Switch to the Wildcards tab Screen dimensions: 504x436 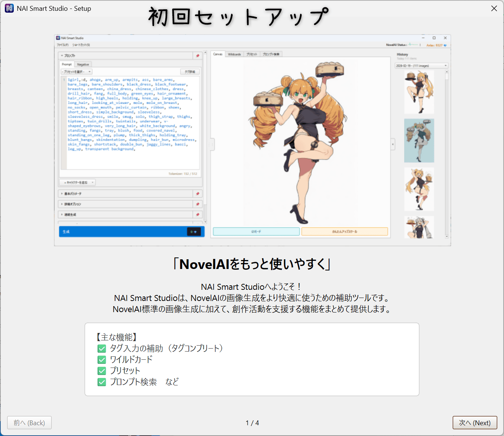click(x=235, y=54)
